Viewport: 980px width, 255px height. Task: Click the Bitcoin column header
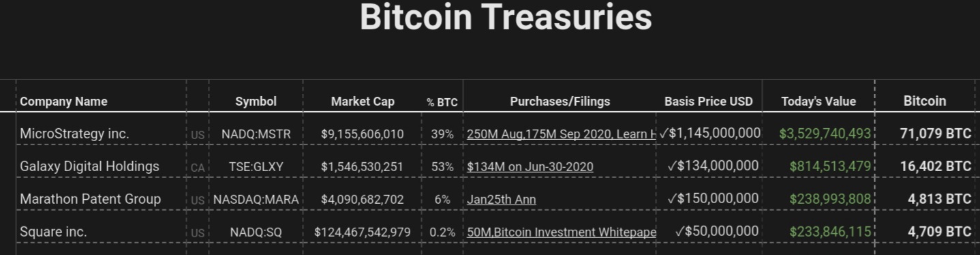[925, 101]
